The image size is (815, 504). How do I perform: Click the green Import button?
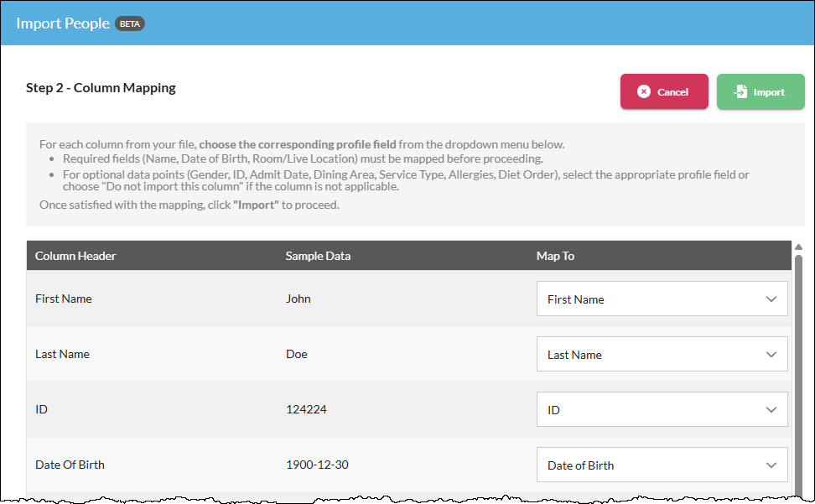pos(760,91)
